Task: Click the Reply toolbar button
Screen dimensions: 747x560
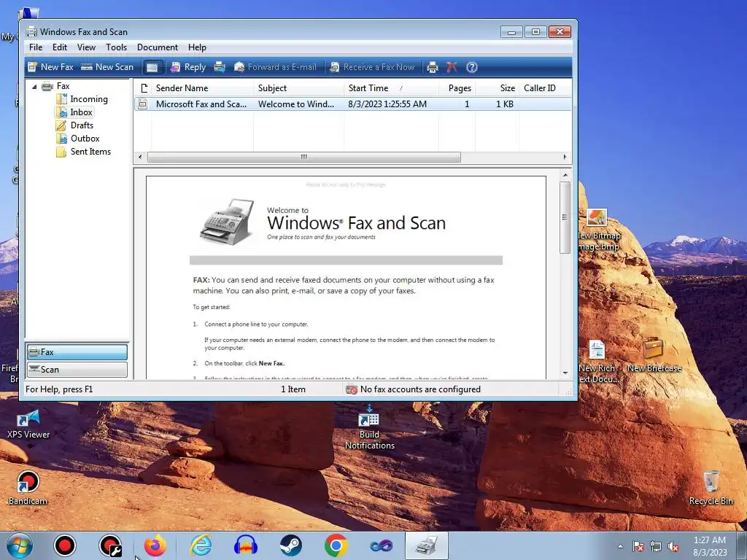Action: [x=188, y=67]
